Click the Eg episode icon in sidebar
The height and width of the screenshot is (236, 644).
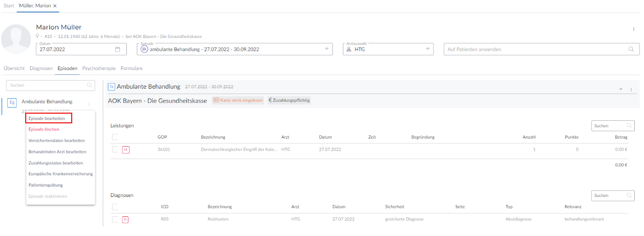click(12, 102)
